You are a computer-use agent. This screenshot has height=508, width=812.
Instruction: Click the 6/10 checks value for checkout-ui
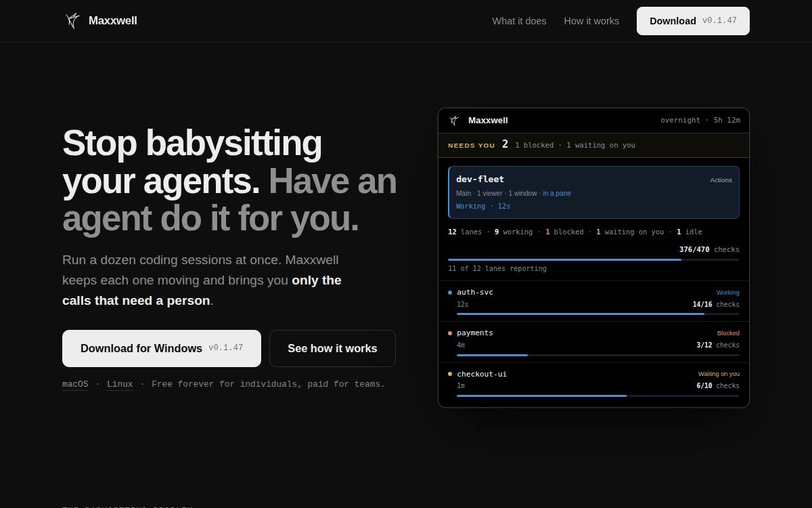coord(718,385)
